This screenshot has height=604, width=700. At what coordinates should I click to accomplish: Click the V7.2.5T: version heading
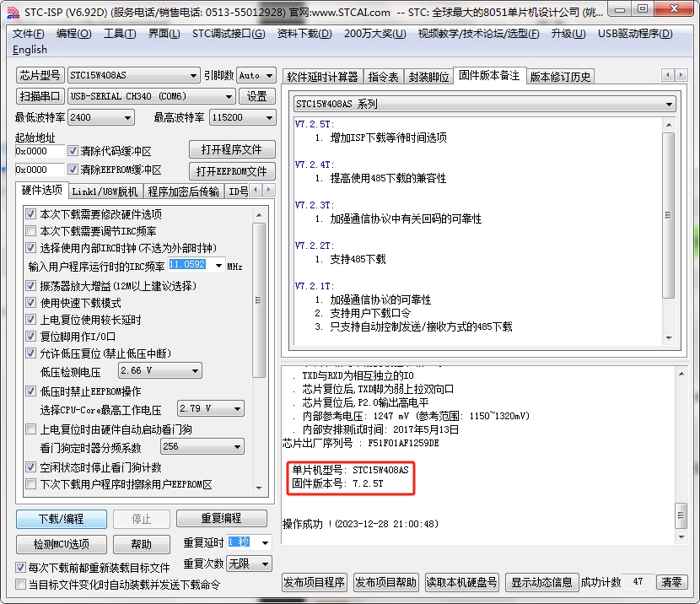[x=315, y=124]
